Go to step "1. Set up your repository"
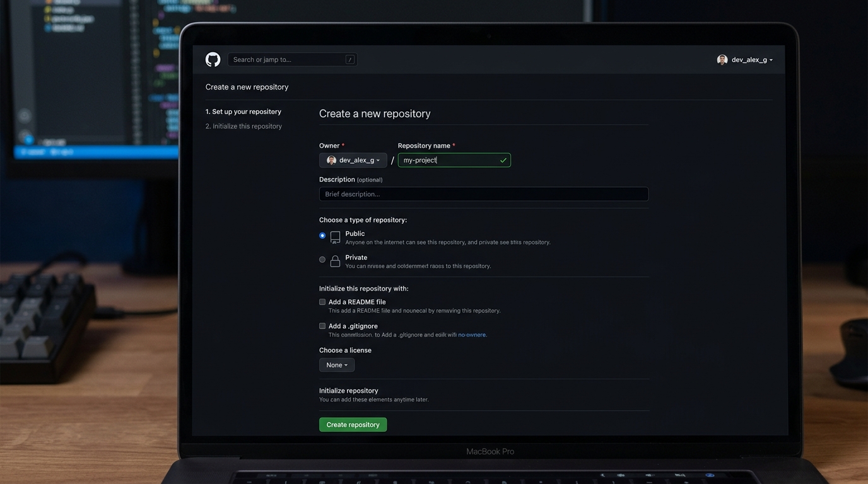 [x=243, y=112]
